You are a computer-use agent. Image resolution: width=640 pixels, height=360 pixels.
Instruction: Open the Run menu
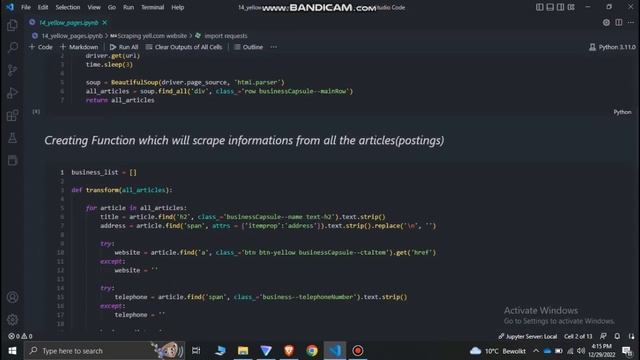point(129,7)
